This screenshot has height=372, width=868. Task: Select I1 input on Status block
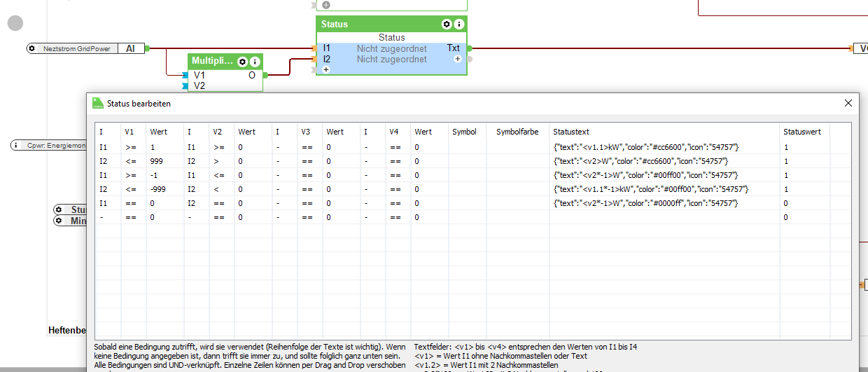327,48
